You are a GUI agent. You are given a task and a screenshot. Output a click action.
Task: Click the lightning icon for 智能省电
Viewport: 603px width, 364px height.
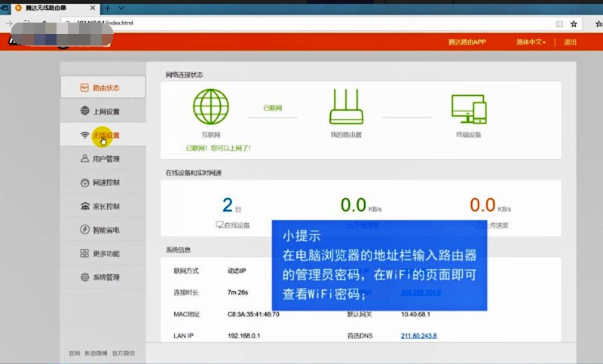pyautogui.click(x=85, y=230)
